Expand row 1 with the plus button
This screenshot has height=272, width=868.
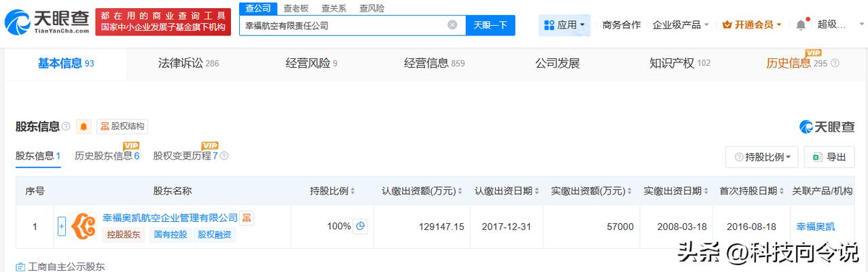pyautogui.click(x=62, y=227)
